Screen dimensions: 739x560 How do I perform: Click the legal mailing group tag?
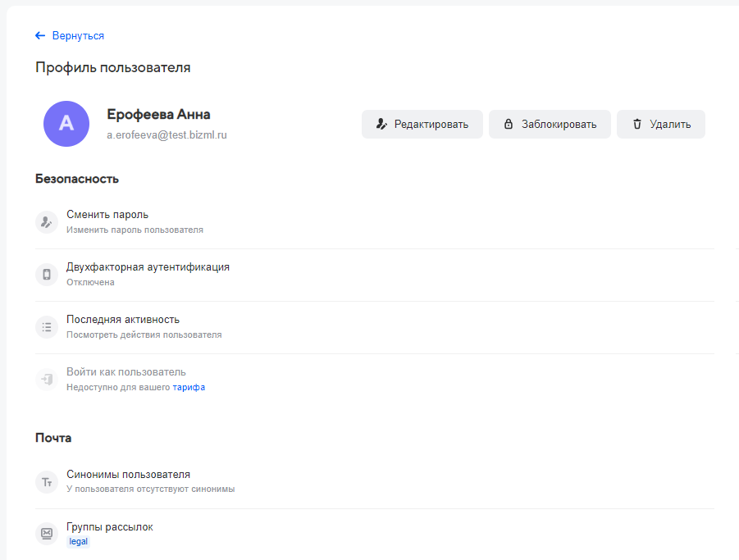coord(78,542)
